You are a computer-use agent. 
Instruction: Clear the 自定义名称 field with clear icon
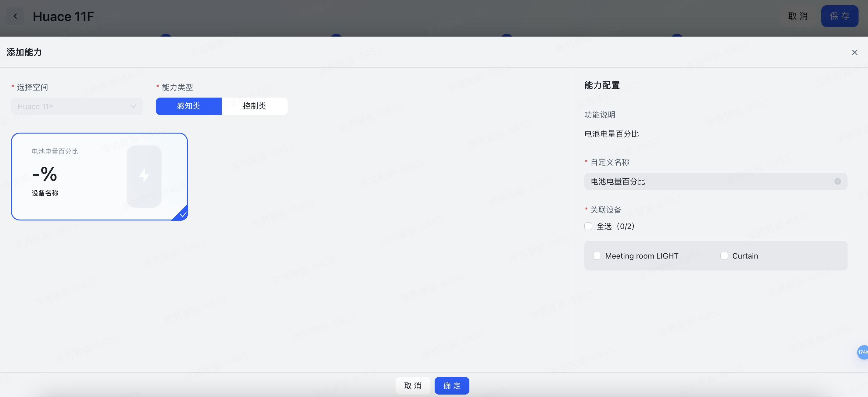(837, 181)
